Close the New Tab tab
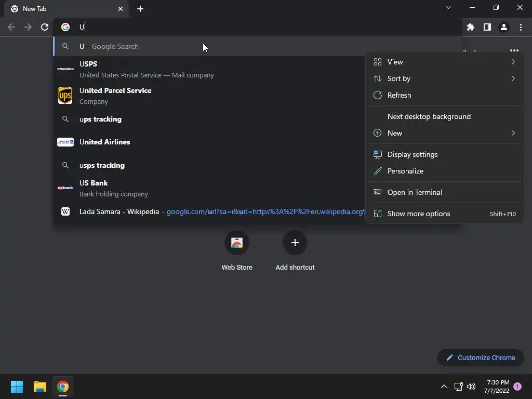This screenshot has height=399, width=532. point(121,9)
